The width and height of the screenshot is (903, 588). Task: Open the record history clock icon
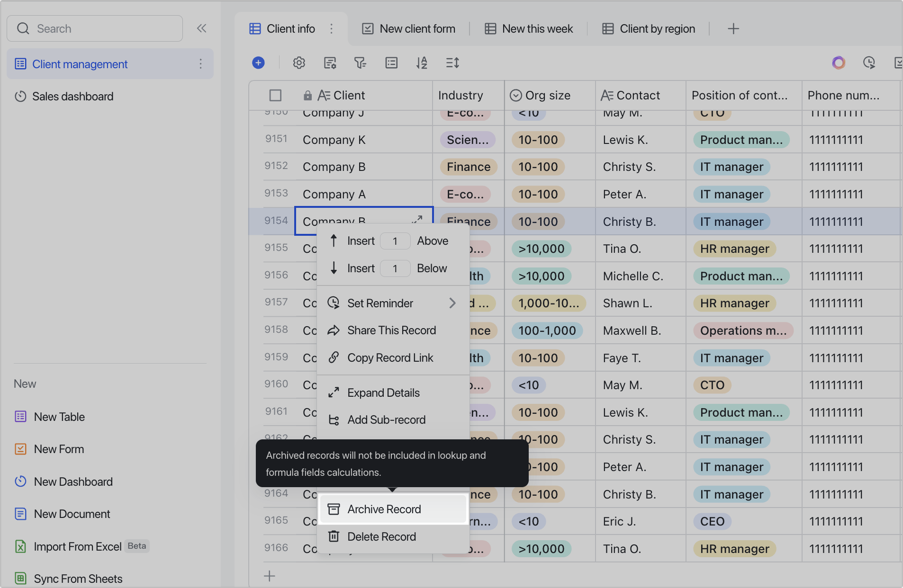pyautogui.click(x=869, y=62)
